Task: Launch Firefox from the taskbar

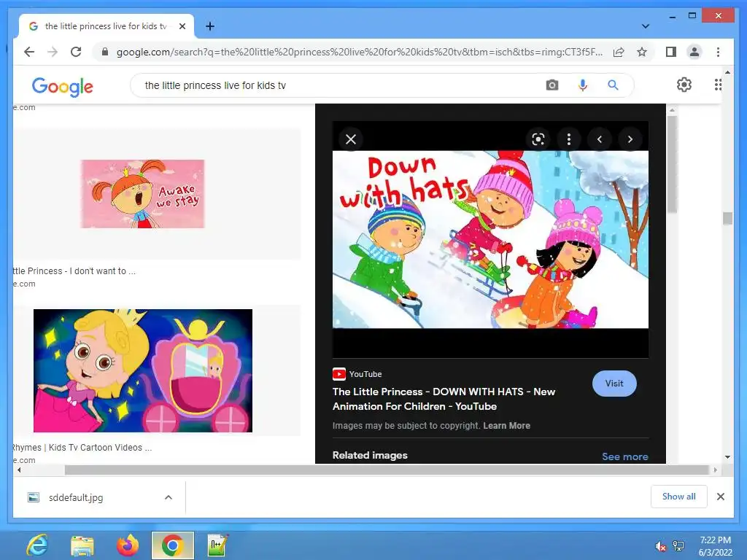Action: tap(128, 545)
